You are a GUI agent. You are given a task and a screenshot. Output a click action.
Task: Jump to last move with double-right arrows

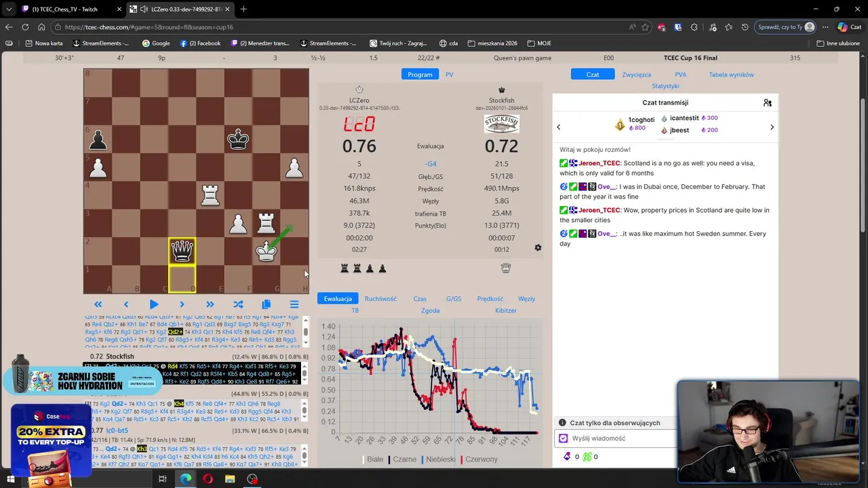click(210, 305)
